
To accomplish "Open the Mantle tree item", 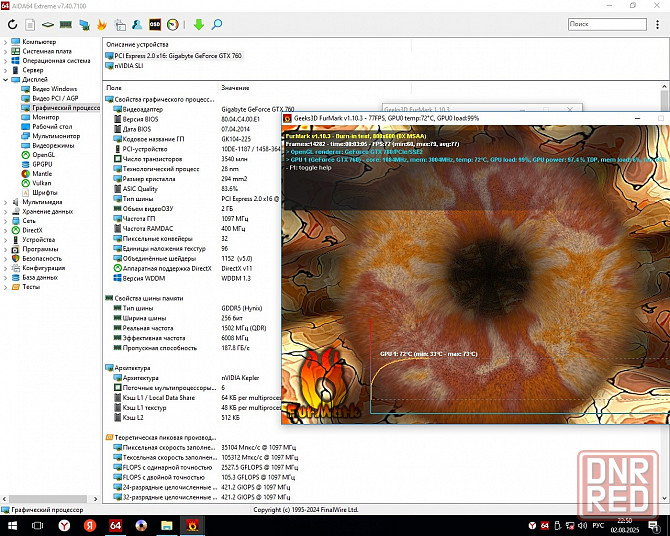I will click(x=42, y=174).
